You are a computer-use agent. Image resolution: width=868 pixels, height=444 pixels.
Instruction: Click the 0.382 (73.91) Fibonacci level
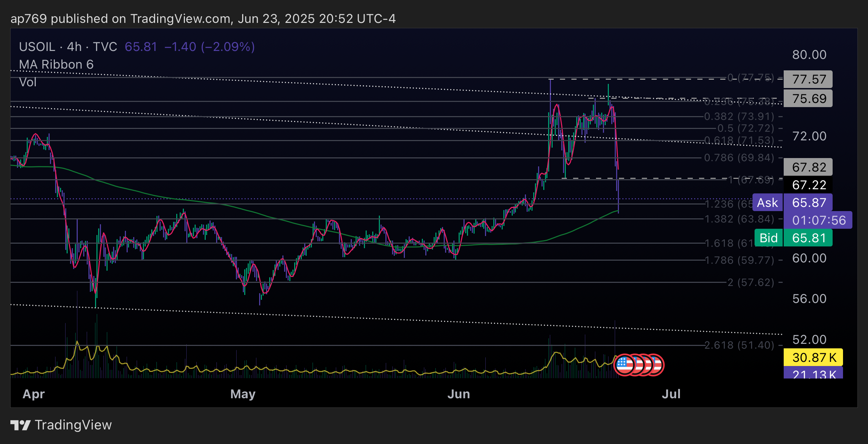pyautogui.click(x=739, y=116)
